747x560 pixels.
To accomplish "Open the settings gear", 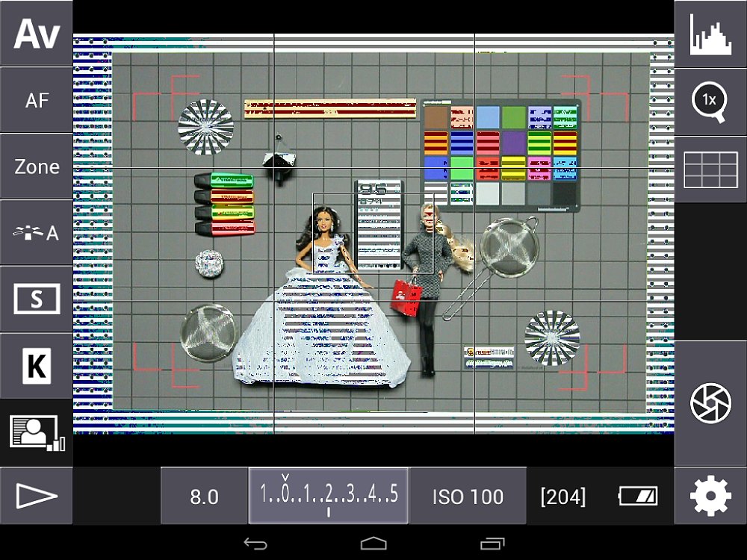I will [x=711, y=496].
